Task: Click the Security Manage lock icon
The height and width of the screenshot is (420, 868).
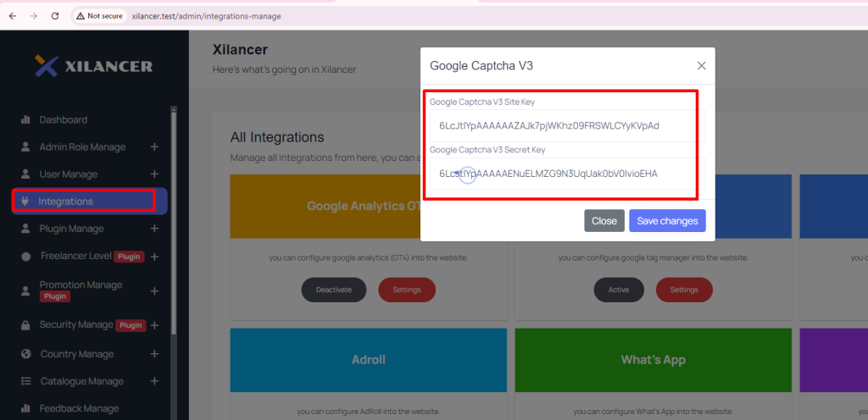Action: click(x=25, y=325)
